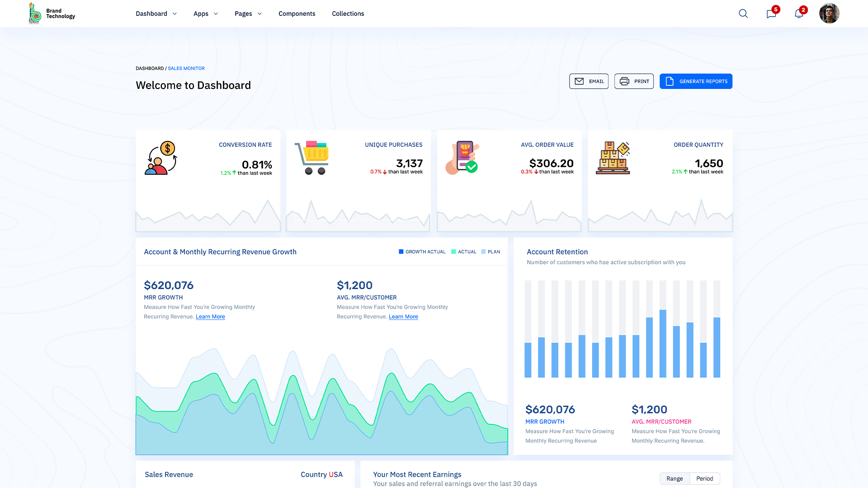Toggle the ACTUAL legend series off
The width and height of the screenshot is (868, 488).
point(463,252)
